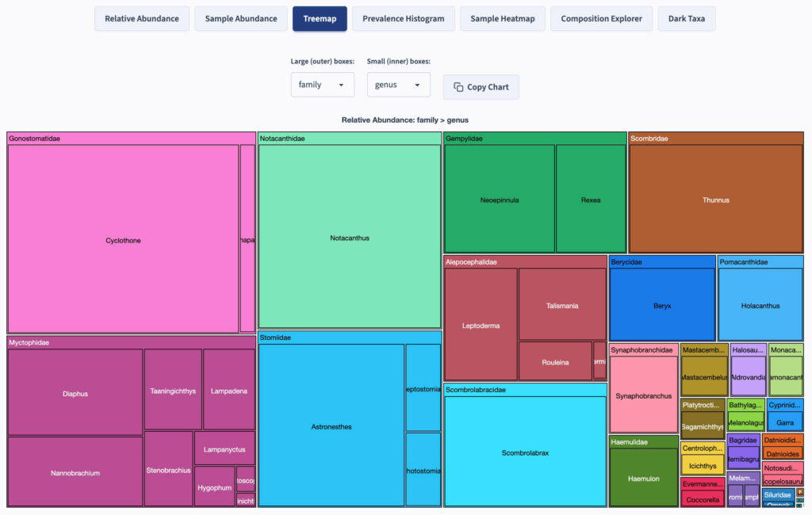Open the Prevalence Histogram tab
This screenshot has width=812, height=515.
[x=404, y=19]
